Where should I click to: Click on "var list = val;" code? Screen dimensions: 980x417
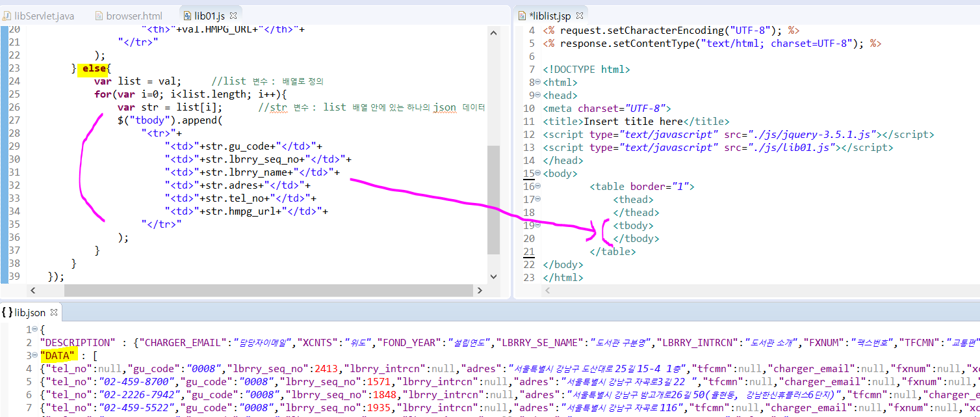(138, 81)
